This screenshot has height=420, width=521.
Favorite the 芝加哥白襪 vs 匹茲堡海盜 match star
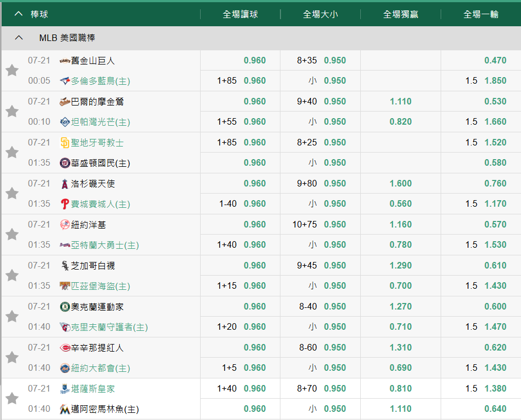tap(12, 276)
